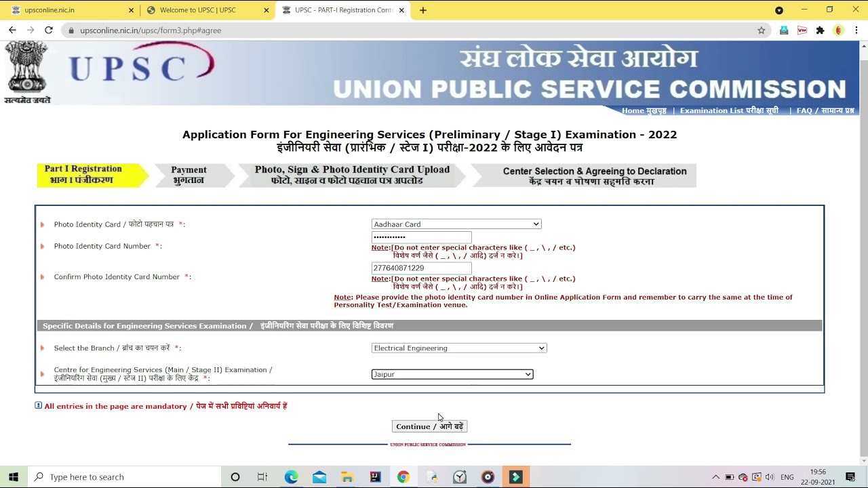Click the teal A extension icon
The width and height of the screenshot is (868, 488).
click(x=784, y=30)
